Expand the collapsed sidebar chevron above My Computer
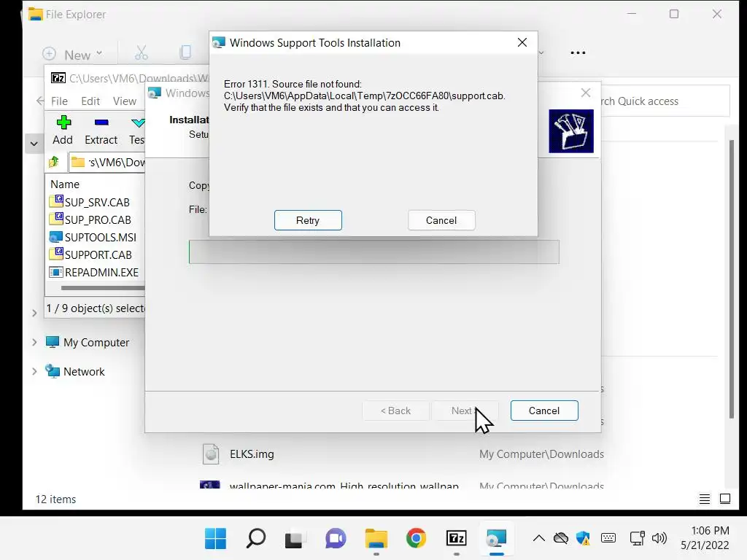This screenshot has width=747, height=560. pos(34,313)
